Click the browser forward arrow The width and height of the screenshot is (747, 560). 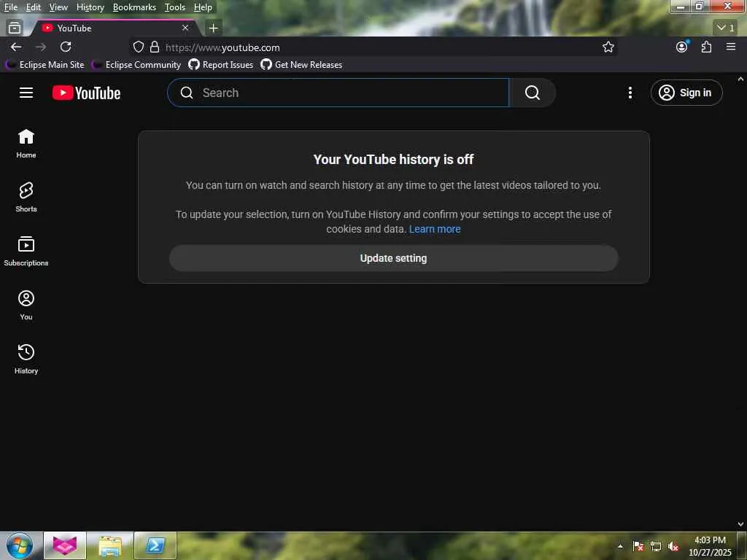tap(41, 47)
